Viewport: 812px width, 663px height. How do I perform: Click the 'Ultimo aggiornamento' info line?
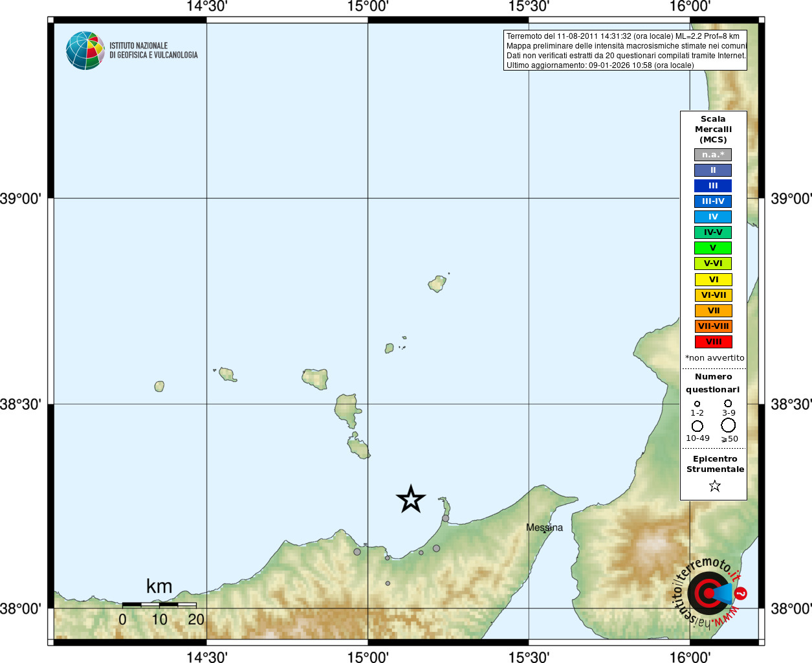point(600,65)
